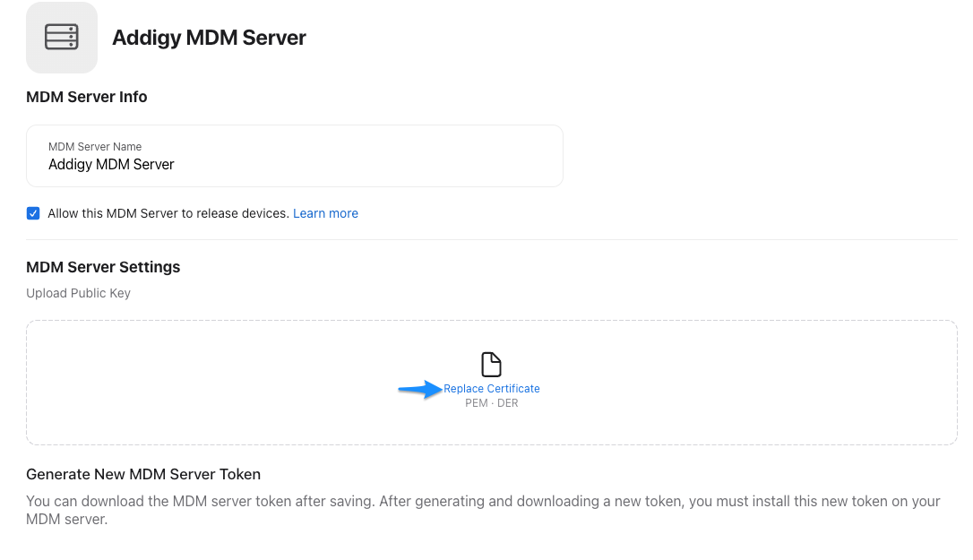Image resolution: width=973 pixels, height=560 pixels.
Task: Click the MDM Server Name field label
Action: point(95,147)
